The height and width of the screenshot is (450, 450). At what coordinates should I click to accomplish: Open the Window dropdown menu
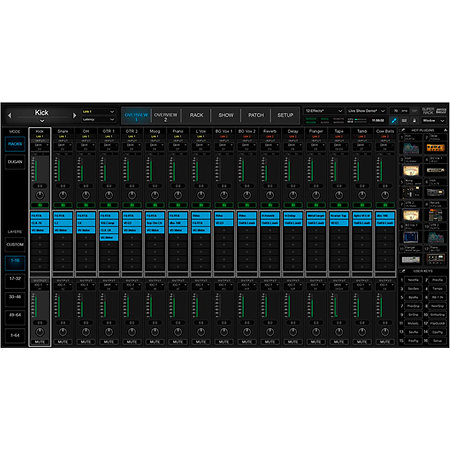pos(433,120)
